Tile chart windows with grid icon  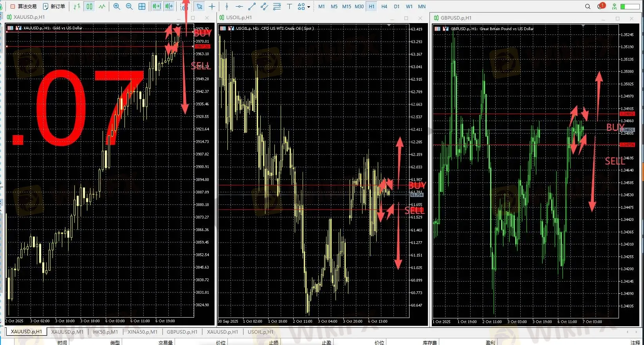click(x=142, y=6)
